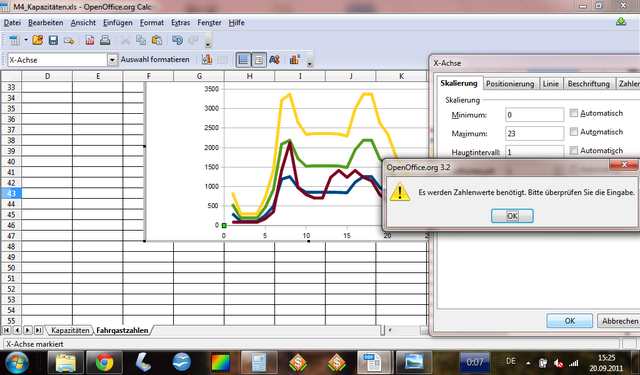Open Google Chrome from the taskbar
The image size is (640, 375).
(x=104, y=362)
